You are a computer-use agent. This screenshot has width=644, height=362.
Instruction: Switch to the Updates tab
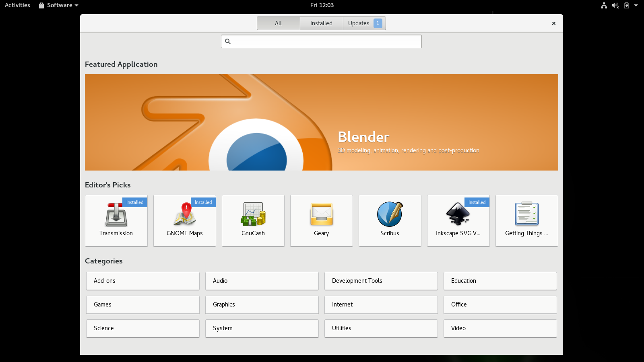click(364, 23)
